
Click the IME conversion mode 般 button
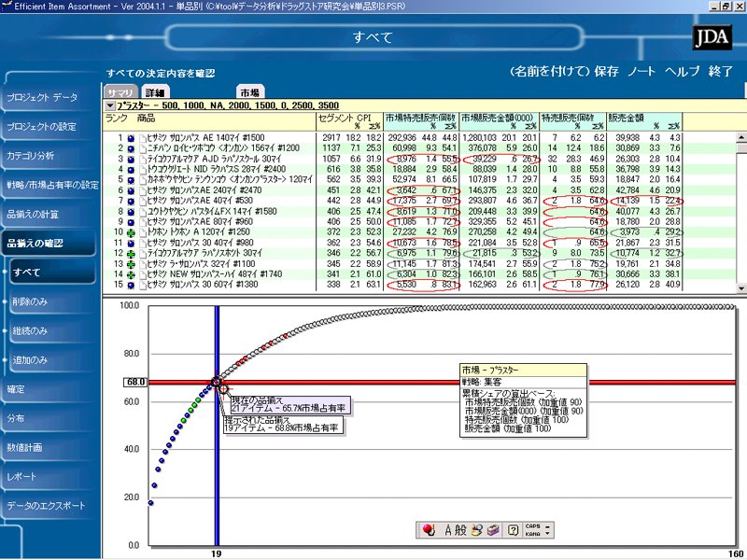[x=460, y=530]
